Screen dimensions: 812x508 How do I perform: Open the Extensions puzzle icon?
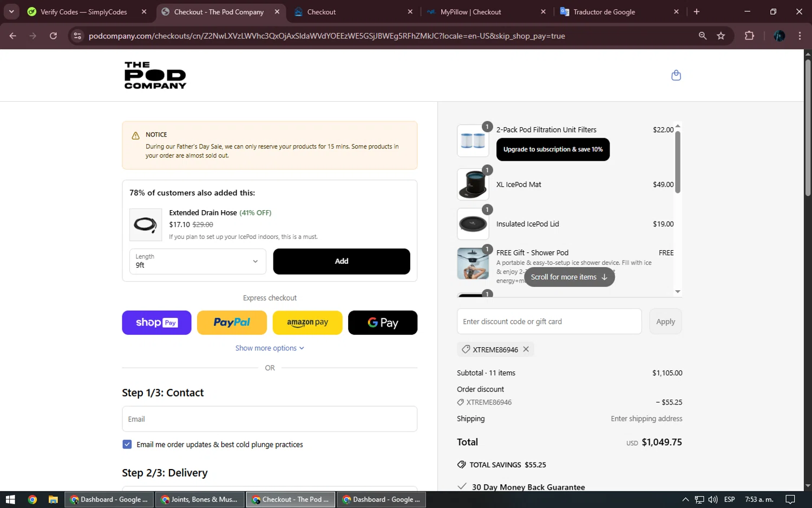[749, 36]
